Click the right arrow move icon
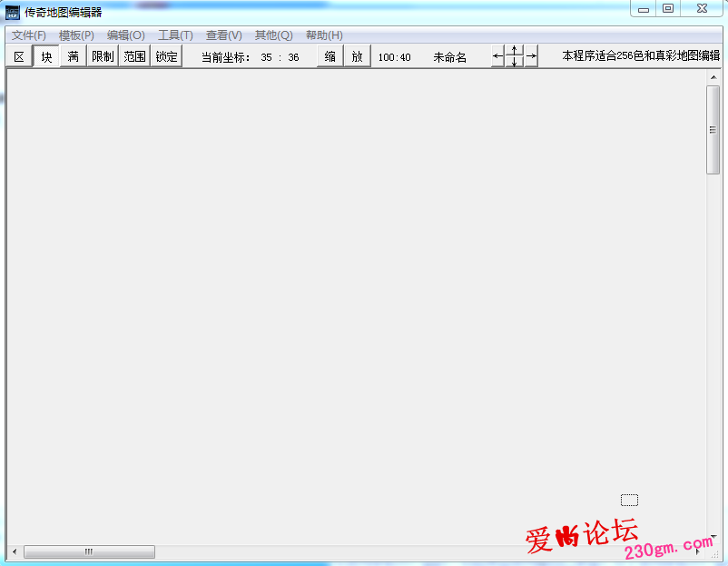This screenshot has height=566, width=728. coord(531,56)
